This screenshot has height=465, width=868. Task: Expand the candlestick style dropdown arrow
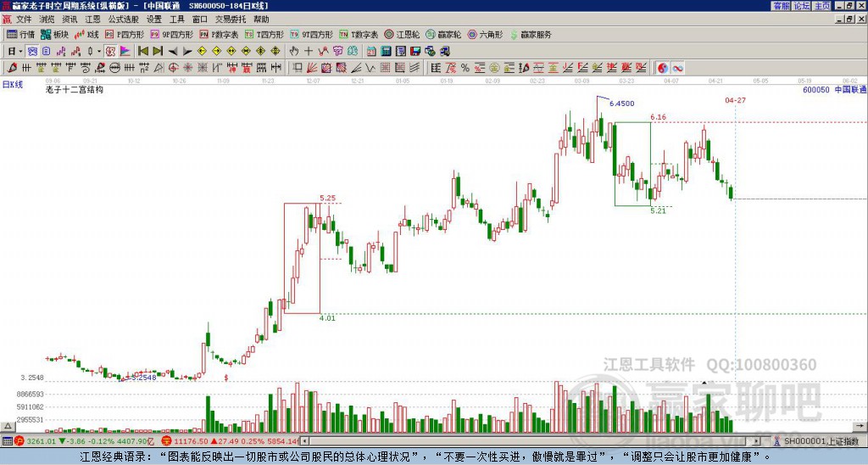[x=99, y=51]
